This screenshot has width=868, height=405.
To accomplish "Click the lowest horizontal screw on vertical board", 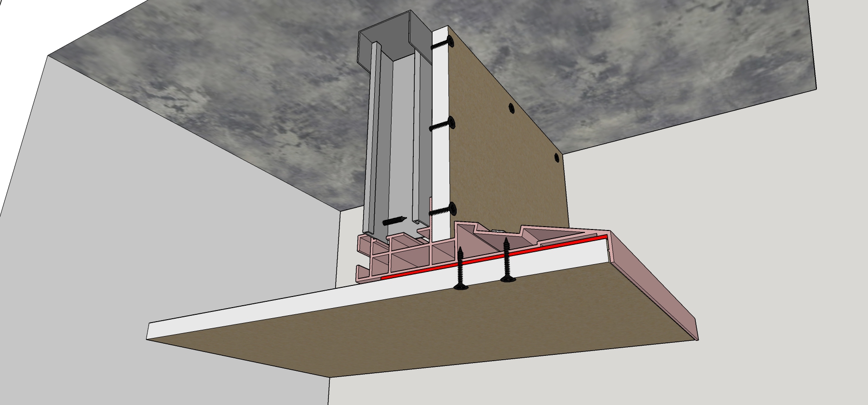I will [x=444, y=210].
